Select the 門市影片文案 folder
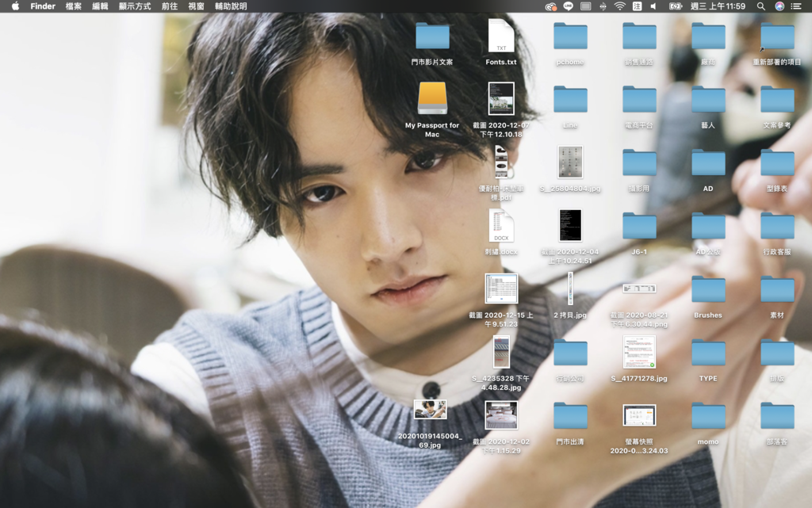The height and width of the screenshot is (508, 812). pyautogui.click(x=432, y=36)
